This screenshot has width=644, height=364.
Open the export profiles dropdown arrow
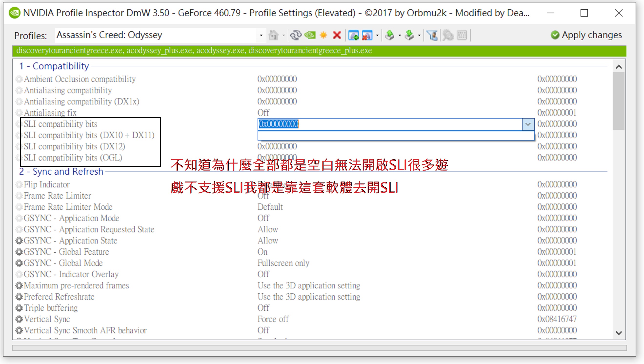[x=400, y=35]
